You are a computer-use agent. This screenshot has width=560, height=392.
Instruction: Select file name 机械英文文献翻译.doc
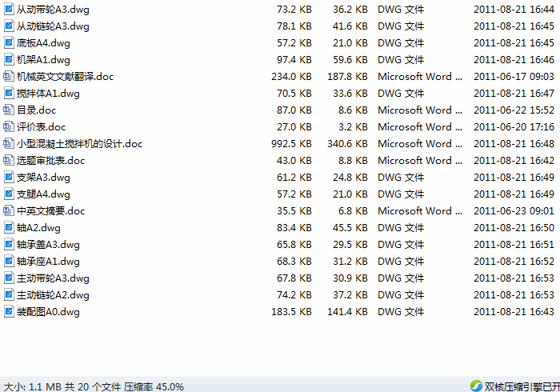coord(65,77)
